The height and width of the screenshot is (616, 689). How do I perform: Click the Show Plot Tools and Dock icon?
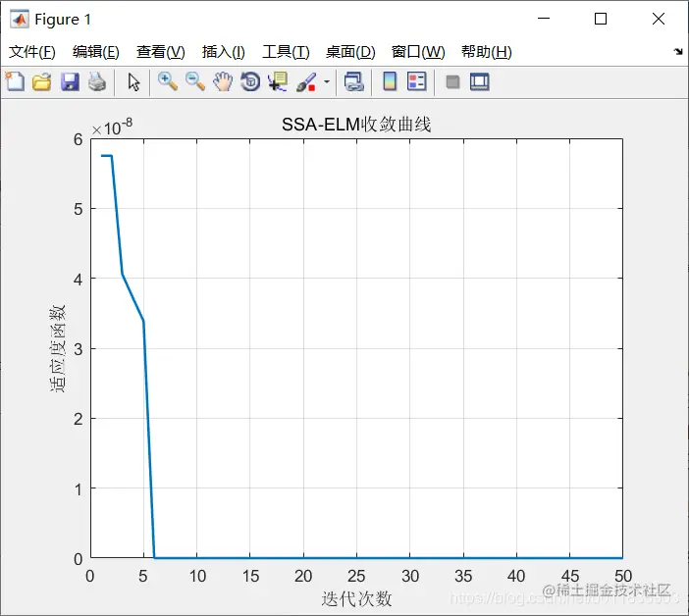[479, 82]
